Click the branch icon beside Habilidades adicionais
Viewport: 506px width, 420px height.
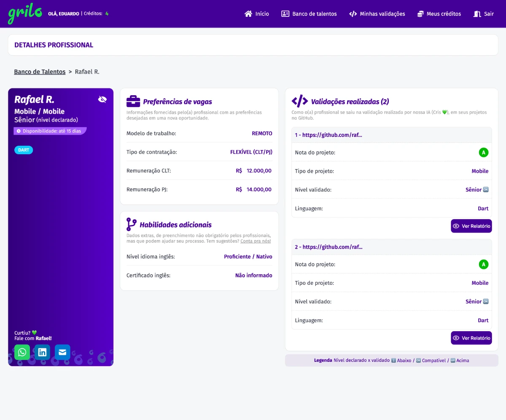pos(132,225)
